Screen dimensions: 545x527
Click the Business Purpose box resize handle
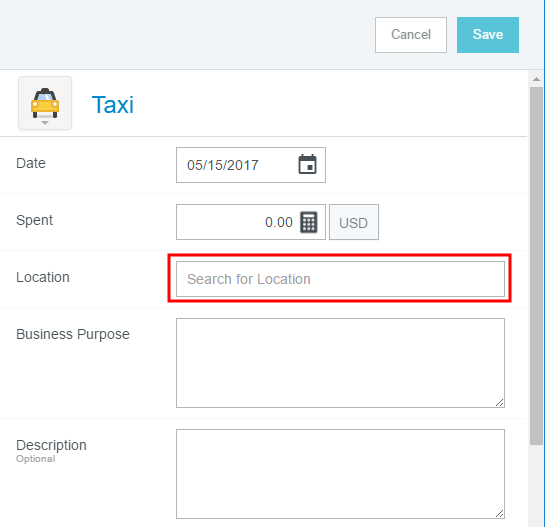500,403
